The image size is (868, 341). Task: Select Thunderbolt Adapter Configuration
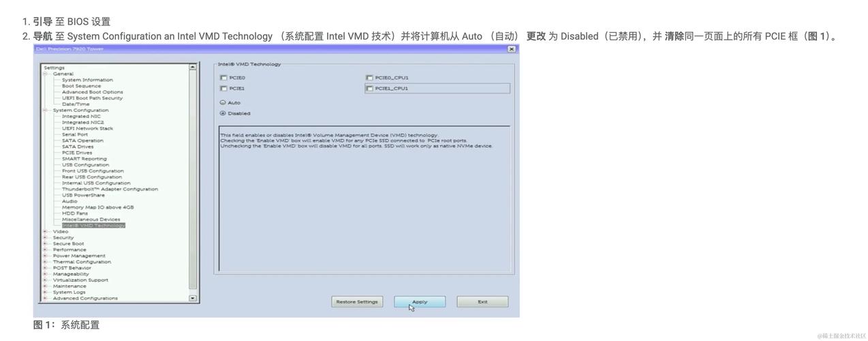click(x=110, y=190)
